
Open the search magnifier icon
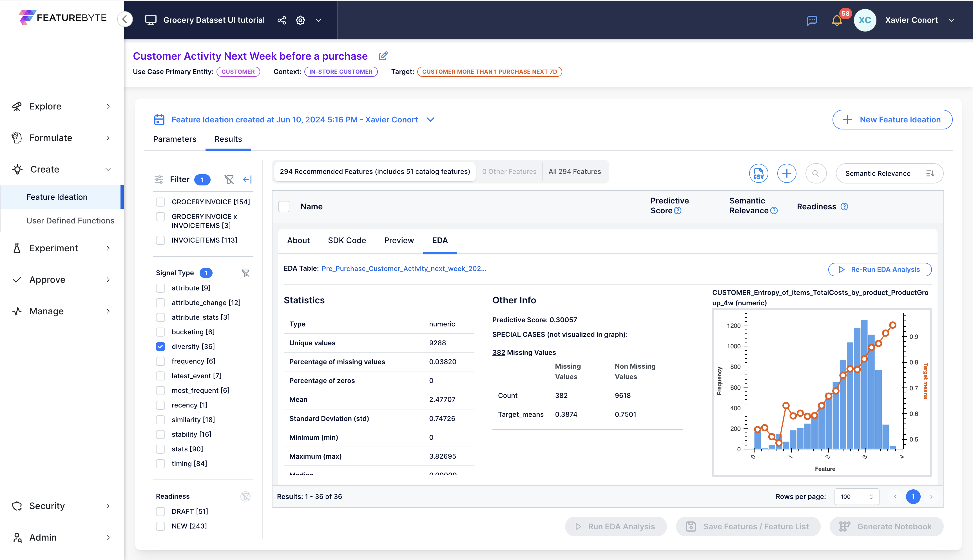815,173
